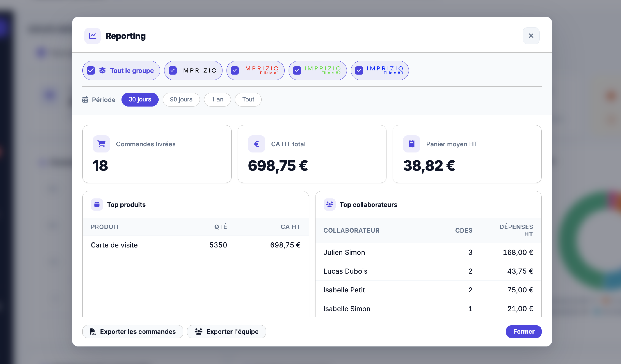Click the Top produits box icon

pyautogui.click(x=97, y=205)
